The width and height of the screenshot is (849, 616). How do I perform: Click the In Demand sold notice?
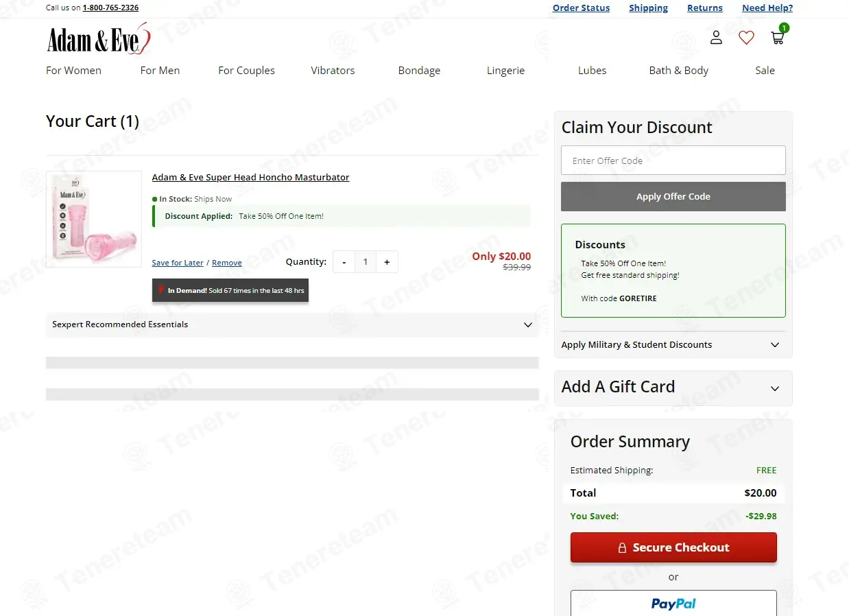(230, 290)
